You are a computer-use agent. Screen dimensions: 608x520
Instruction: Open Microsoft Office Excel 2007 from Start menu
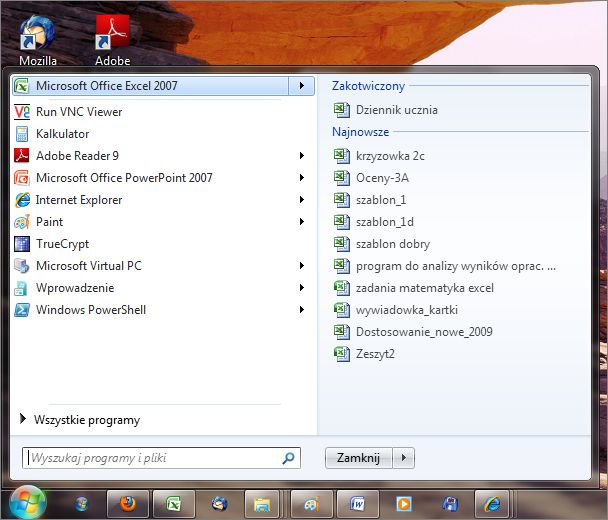[x=150, y=86]
